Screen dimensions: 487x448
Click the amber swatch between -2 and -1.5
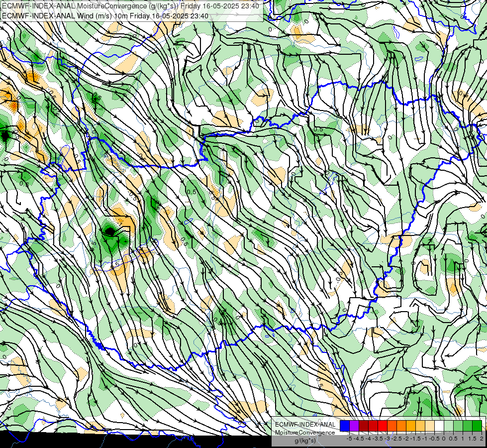pos(411,426)
